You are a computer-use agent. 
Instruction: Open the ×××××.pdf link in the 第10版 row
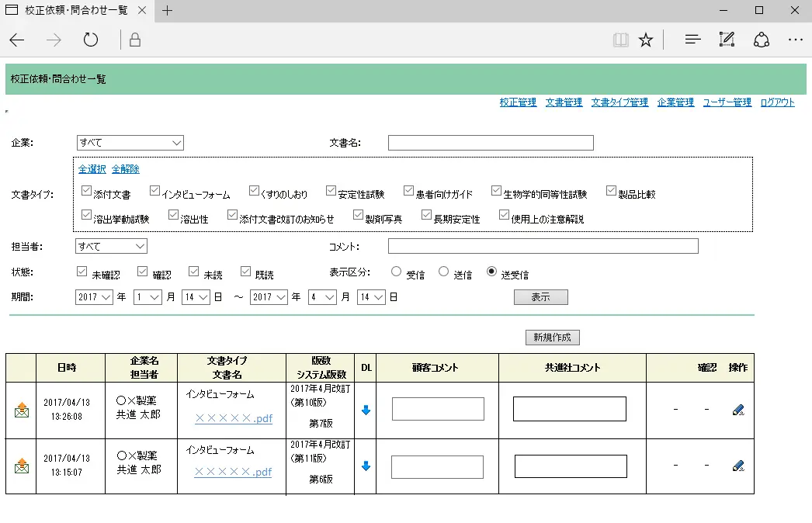tap(234, 418)
